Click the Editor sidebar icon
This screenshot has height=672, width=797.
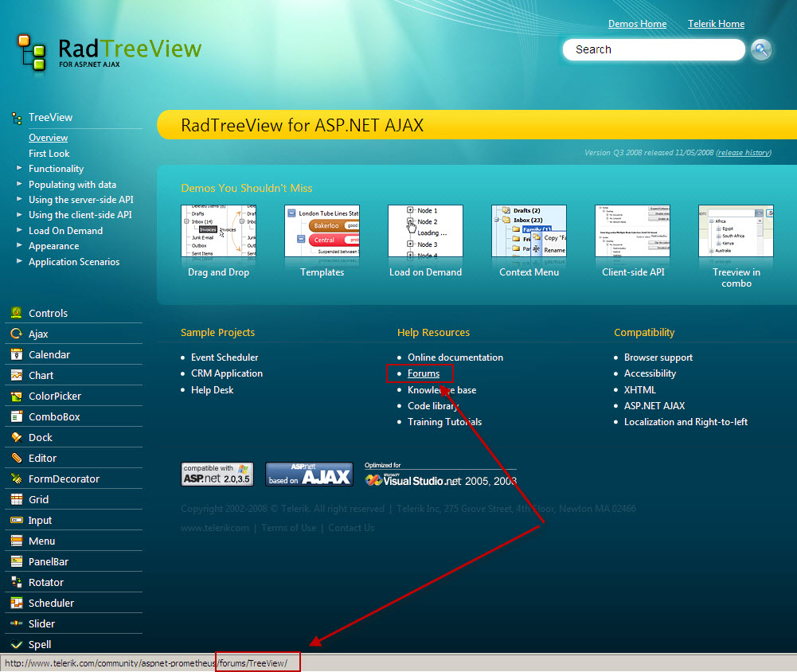(16, 458)
